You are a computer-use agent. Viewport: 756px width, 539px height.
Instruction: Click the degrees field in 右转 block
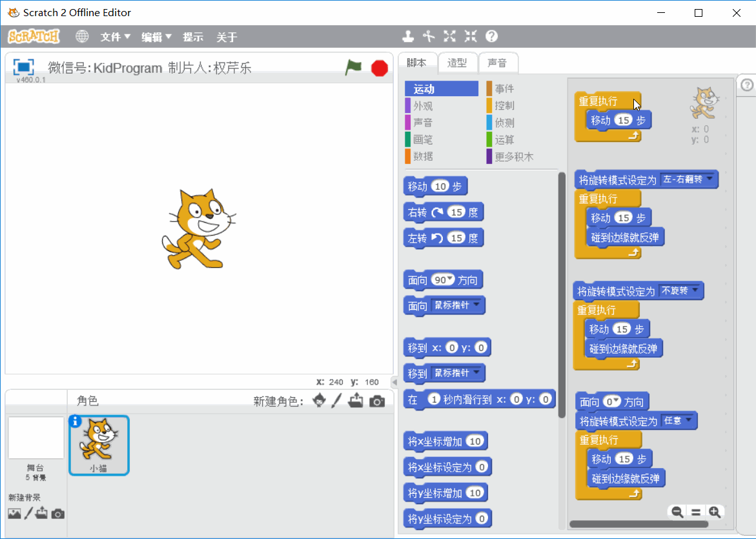[x=456, y=212]
